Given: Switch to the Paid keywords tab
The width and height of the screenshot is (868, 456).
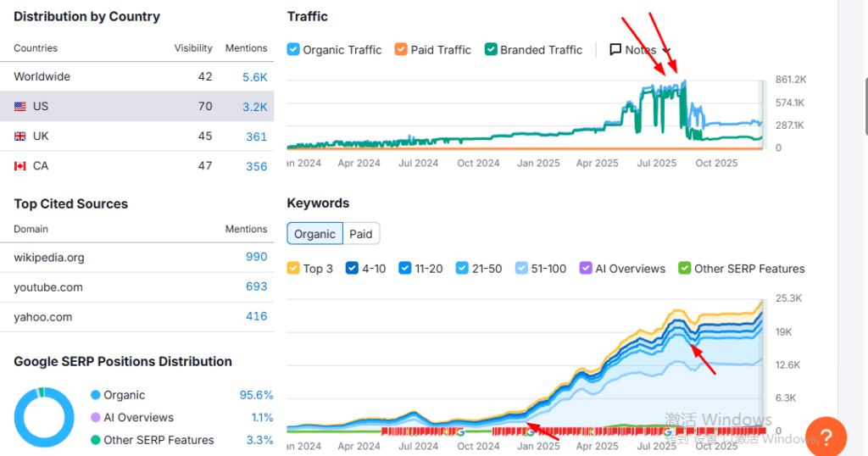Looking at the screenshot, I should [361, 234].
